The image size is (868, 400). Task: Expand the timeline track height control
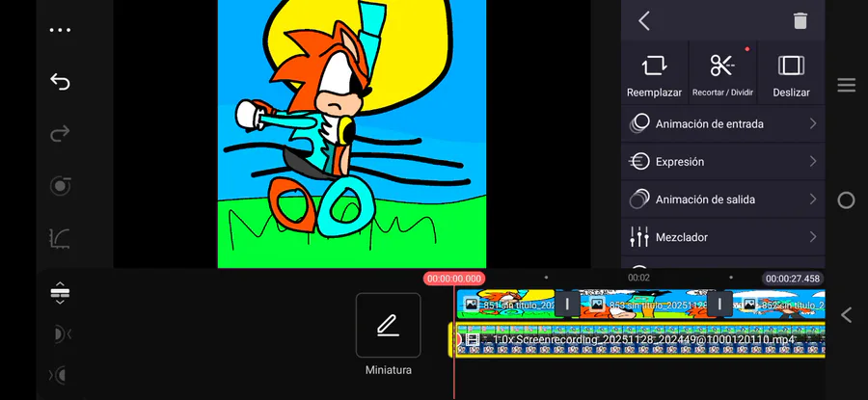pos(60,292)
